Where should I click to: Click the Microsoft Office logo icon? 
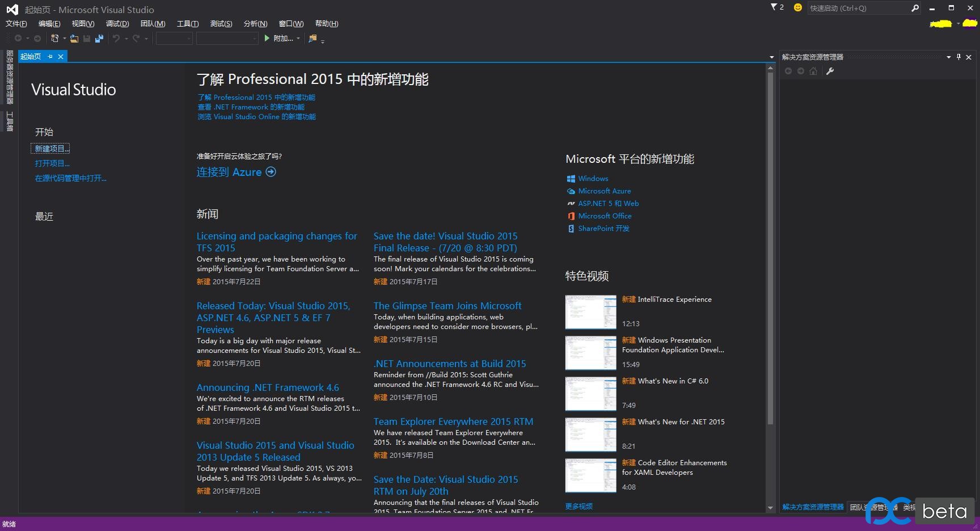click(x=571, y=216)
